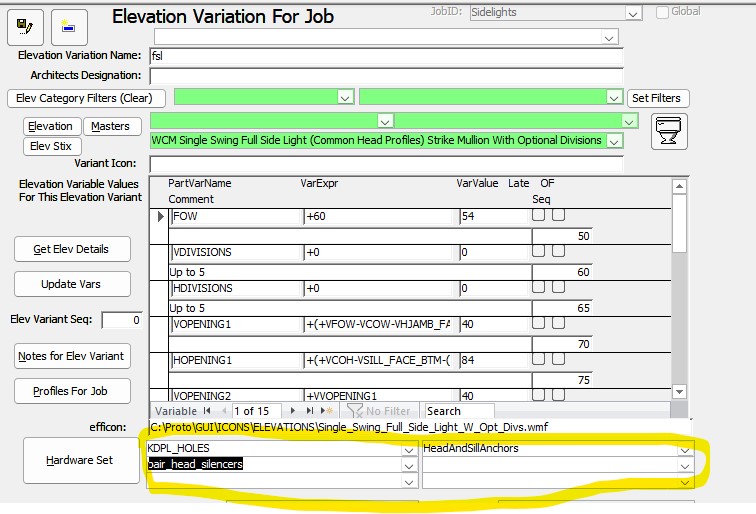Click the toilet-shaped icon button
Screen dimensions: 756x514
[668, 132]
